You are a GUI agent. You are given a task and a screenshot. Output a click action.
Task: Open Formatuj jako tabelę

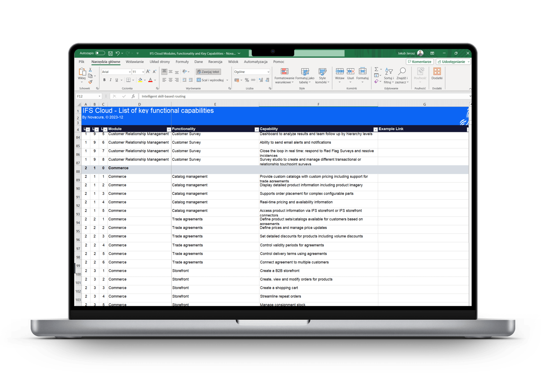305,76
